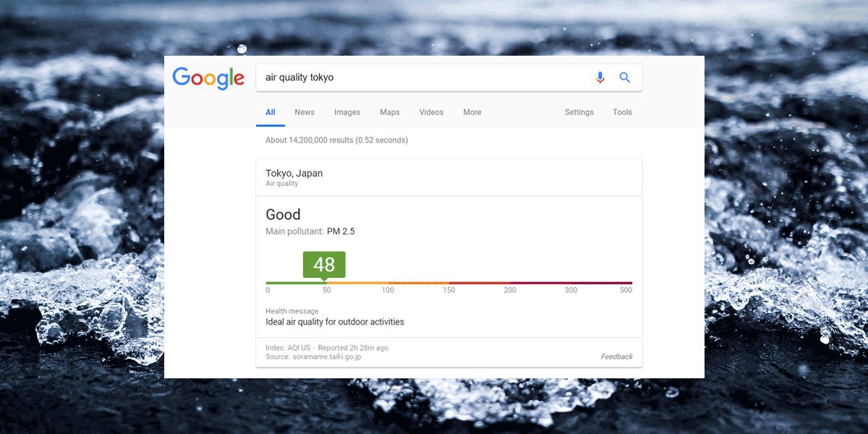The height and width of the screenshot is (434, 868).
Task: Click the Google logo
Action: pyautogui.click(x=208, y=78)
